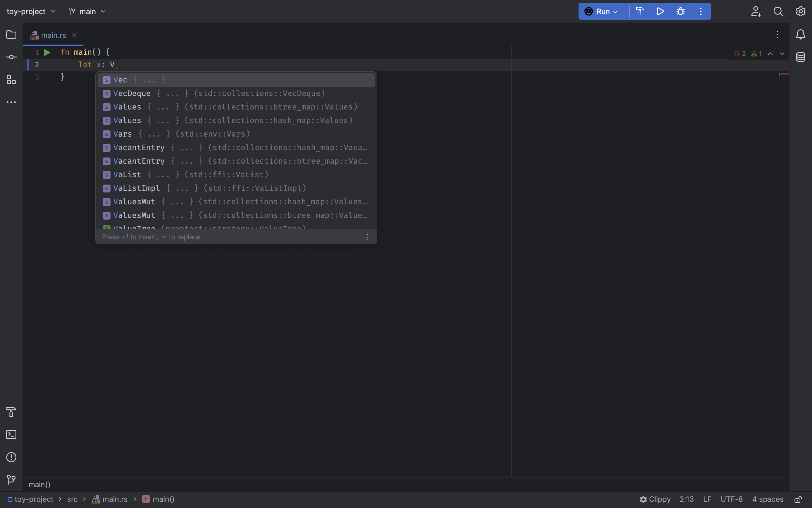Place cursor after V on line 2

click(115, 65)
